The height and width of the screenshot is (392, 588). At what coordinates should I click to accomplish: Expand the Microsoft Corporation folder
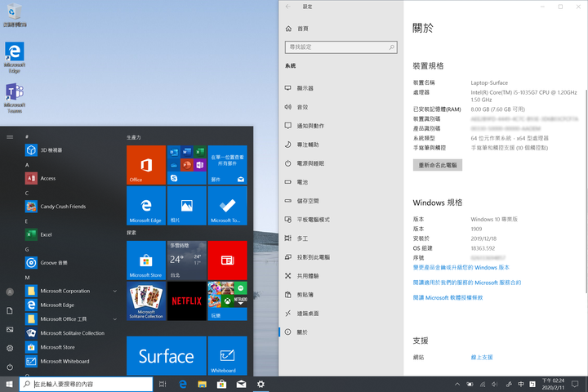click(71, 291)
